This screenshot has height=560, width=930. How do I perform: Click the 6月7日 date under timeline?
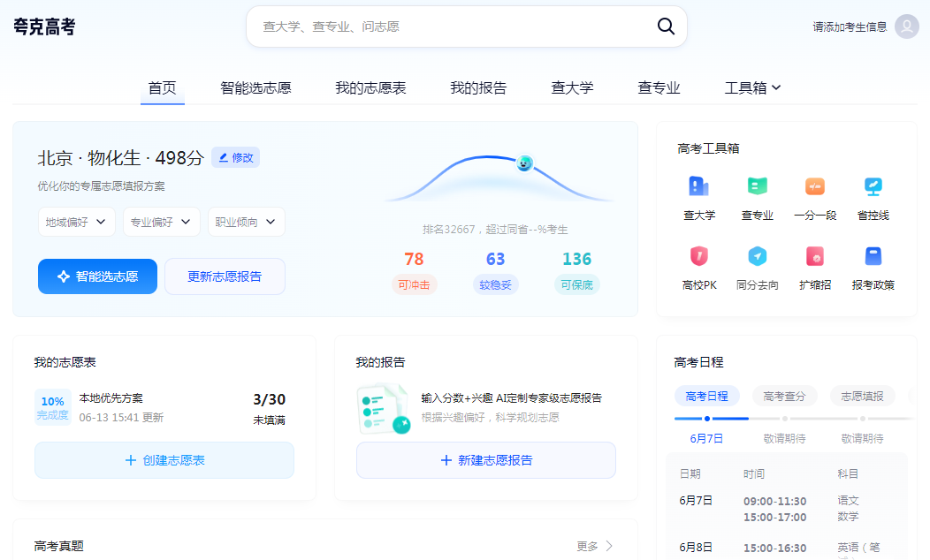pyautogui.click(x=705, y=438)
